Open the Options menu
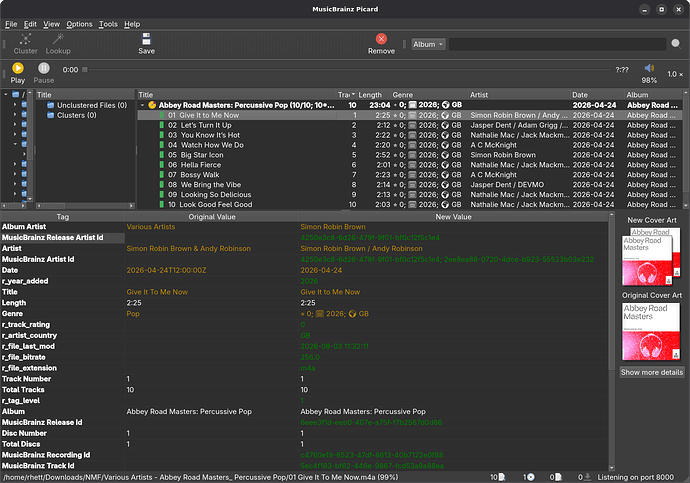This screenshot has width=690, height=483. click(79, 24)
